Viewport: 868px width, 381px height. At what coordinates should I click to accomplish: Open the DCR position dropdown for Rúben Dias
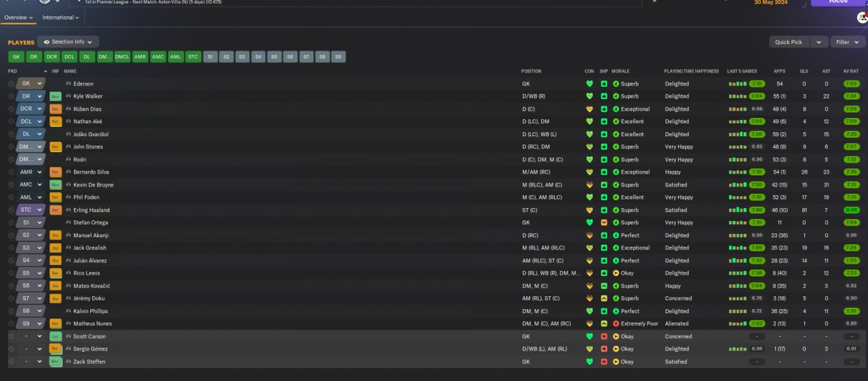(x=39, y=109)
